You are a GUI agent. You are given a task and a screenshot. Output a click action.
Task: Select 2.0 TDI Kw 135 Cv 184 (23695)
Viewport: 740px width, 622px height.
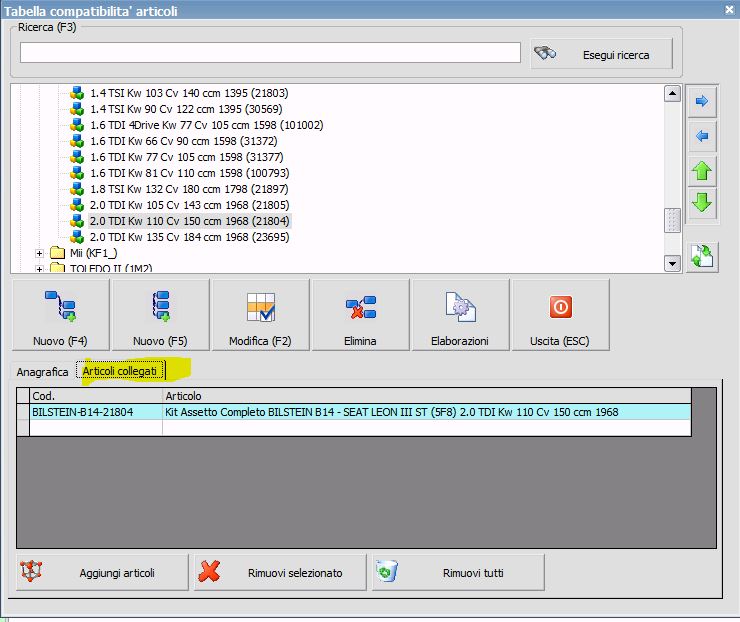[x=189, y=237]
